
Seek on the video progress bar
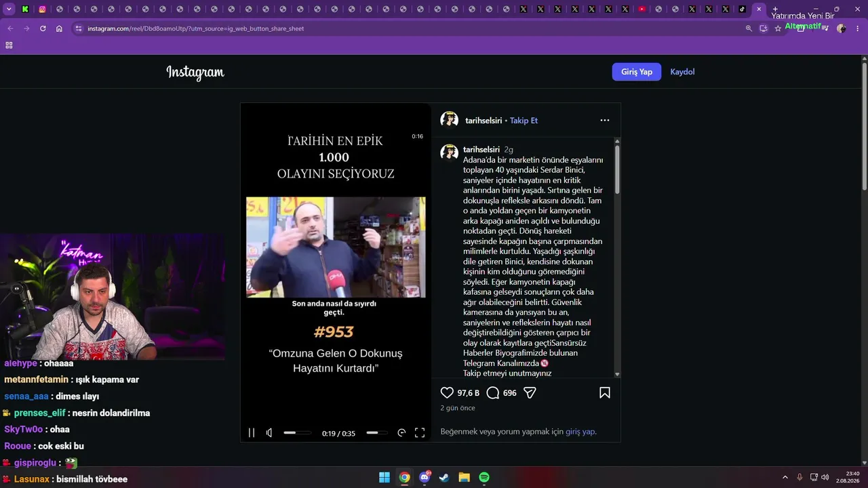pyautogui.click(x=377, y=432)
